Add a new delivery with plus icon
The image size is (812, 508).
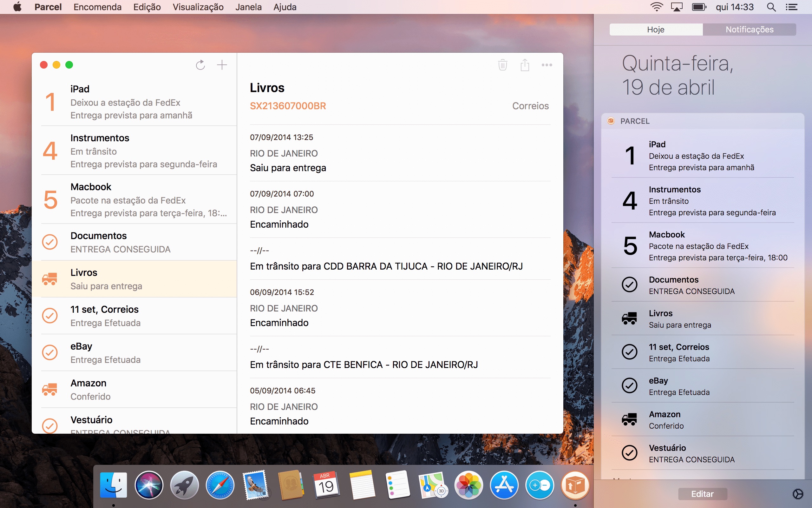[x=222, y=65]
